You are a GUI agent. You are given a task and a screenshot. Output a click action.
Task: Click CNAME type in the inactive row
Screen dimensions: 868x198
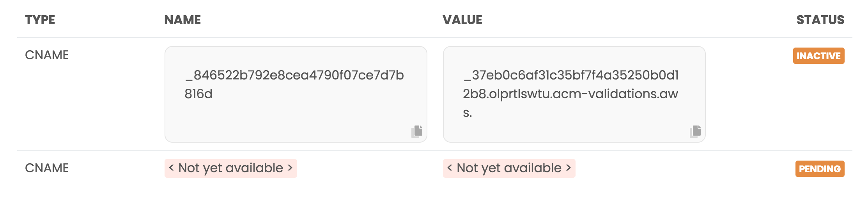pos(47,55)
